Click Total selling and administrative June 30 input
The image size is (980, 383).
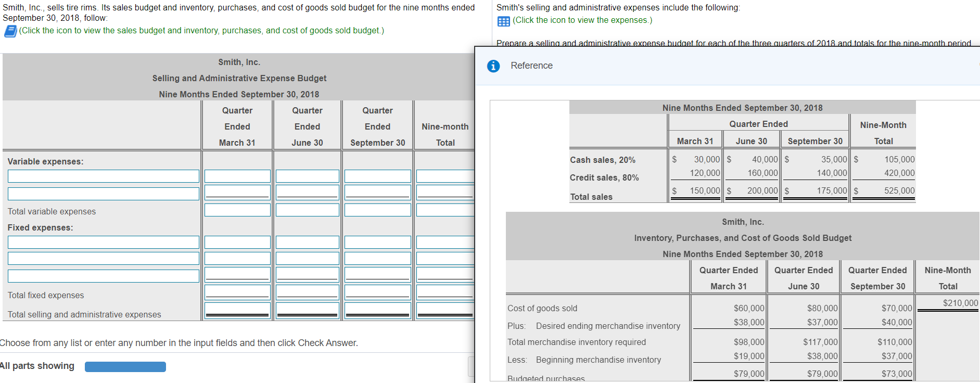(x=308, y=311)
